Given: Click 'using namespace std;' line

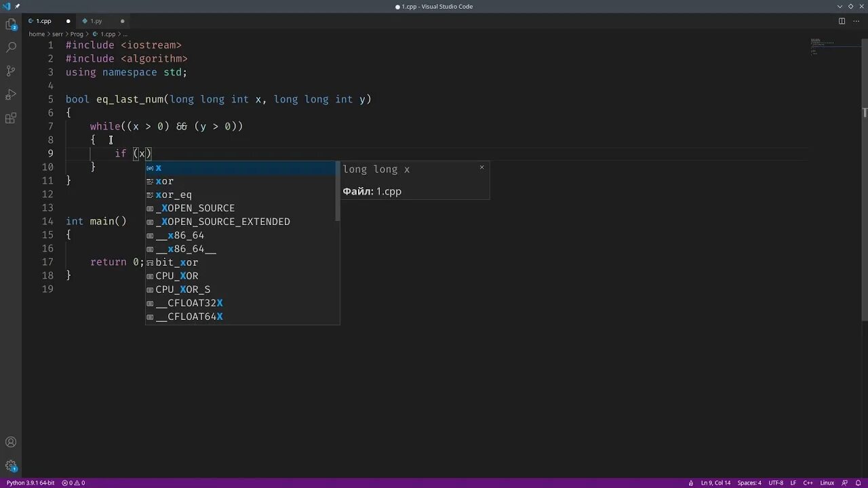Looking at the screenshot, I should 127,72.
